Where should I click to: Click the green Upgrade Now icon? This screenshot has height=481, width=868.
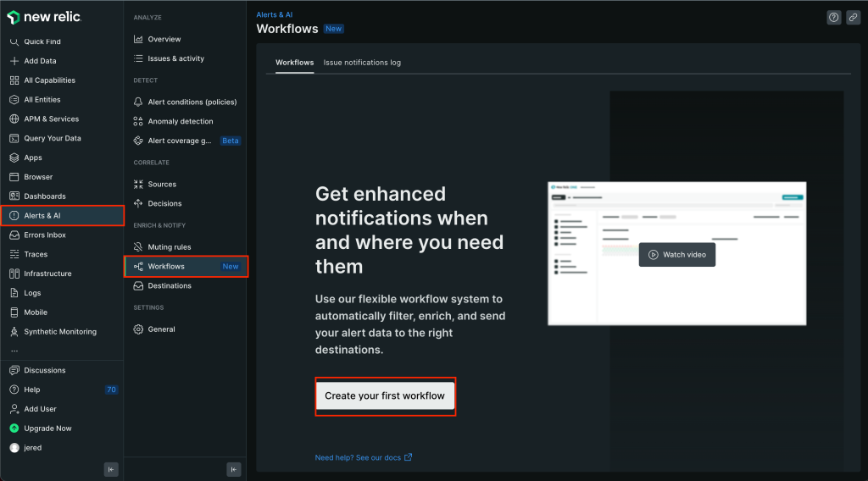click(14, 428)
